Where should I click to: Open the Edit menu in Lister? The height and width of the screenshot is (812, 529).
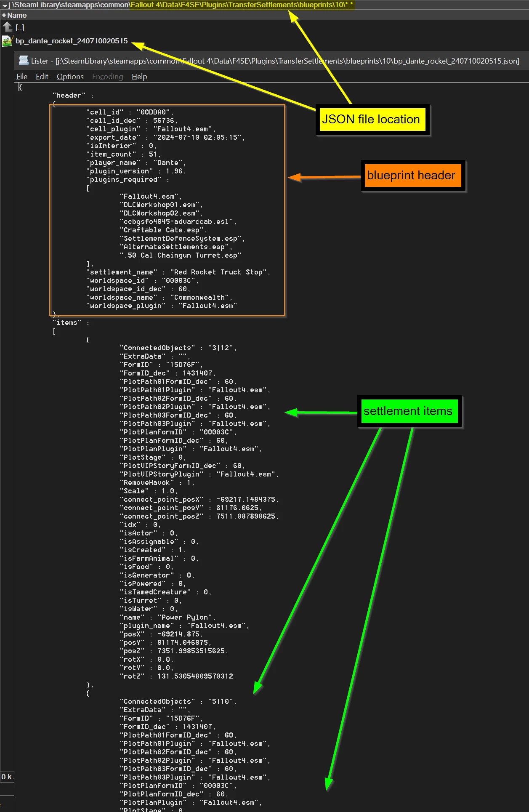pos(42,77)
